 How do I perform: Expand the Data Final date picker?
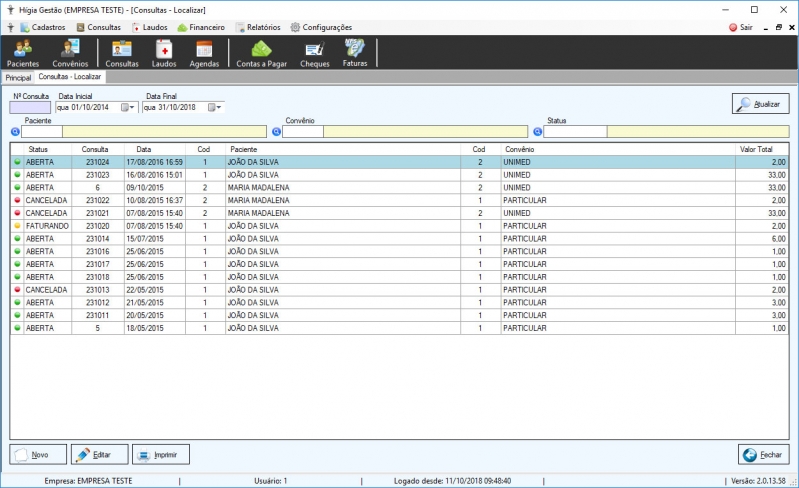pyautogui.click(x=215, y=107)
